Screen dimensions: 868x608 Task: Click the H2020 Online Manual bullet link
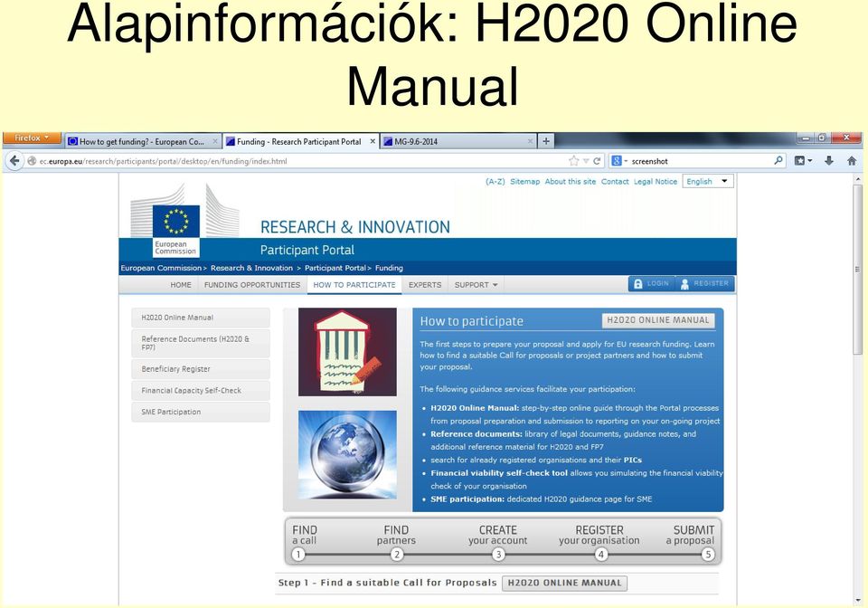point(475,408)
